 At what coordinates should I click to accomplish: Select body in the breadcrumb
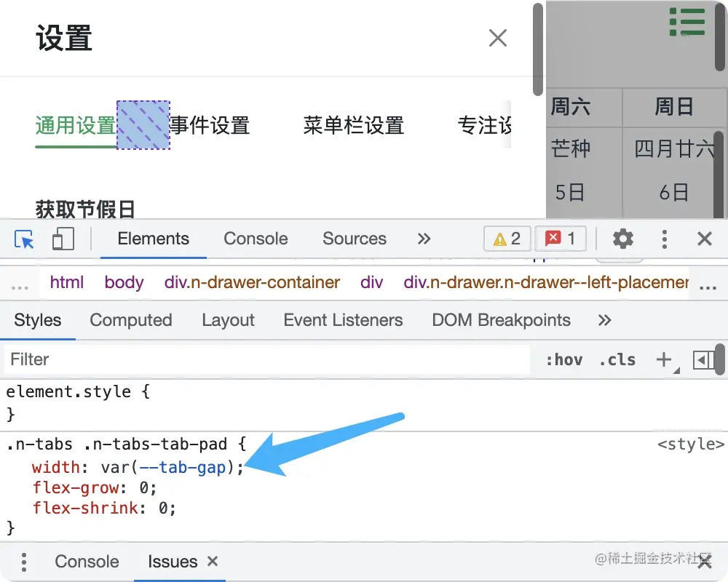pos(124,282)
